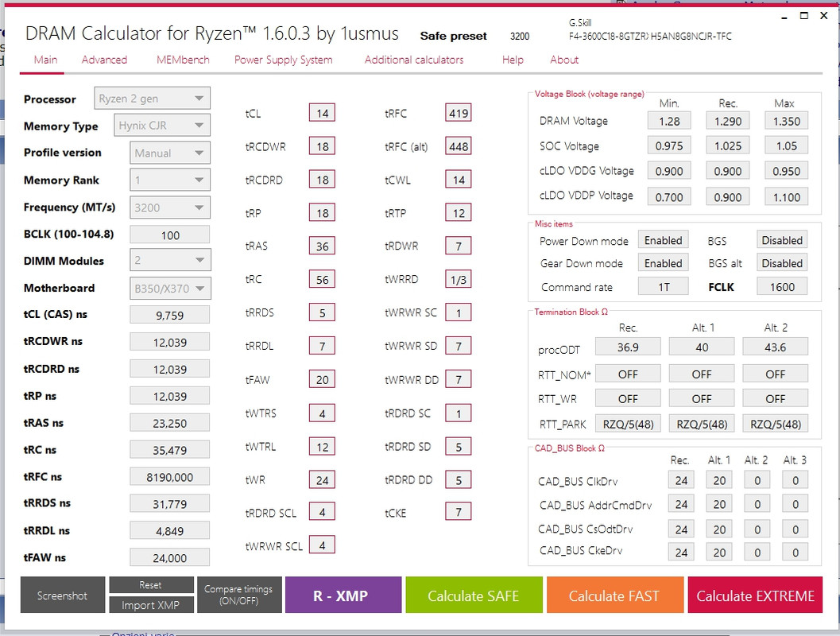Click the procODT Alt. 2 value 43.6
The width and height of the screenshot is (840, 636).
[x=775, y=347]
